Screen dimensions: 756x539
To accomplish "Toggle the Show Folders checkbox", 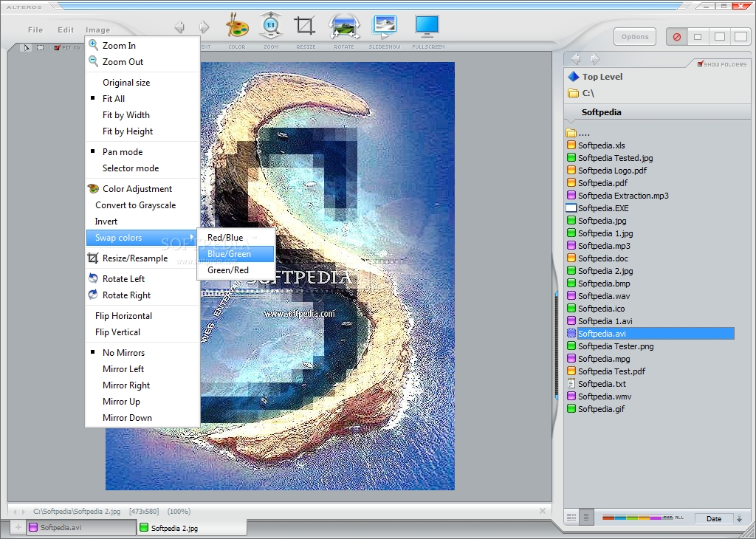I will [701, 63].
